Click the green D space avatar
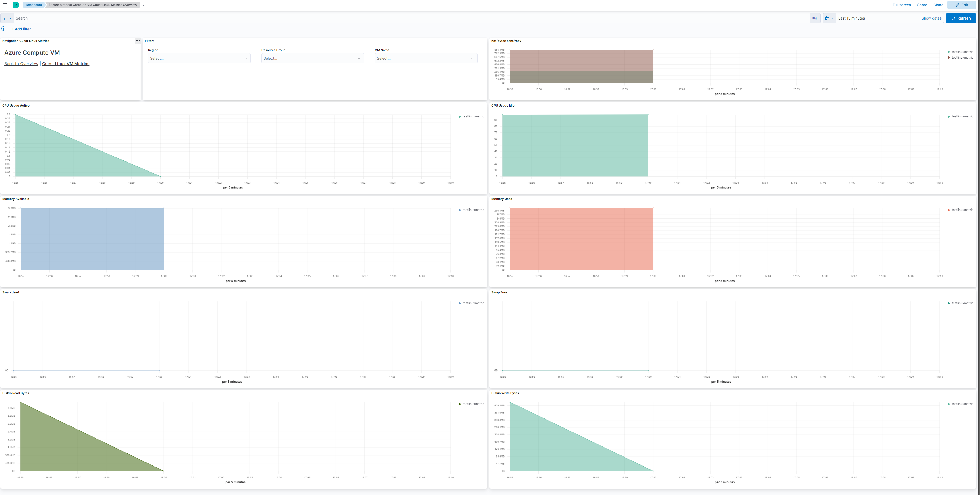980x495 pixels. (16, 5)
